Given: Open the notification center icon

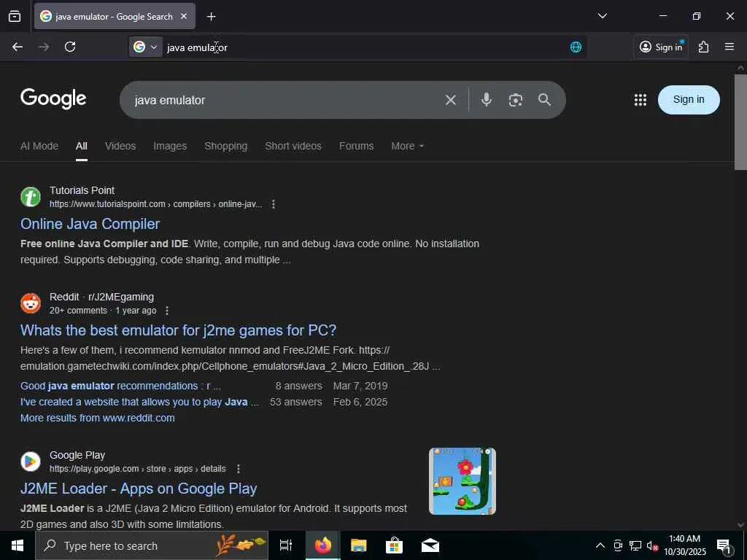Looking at the screenshot, I should tap(724, 545).
